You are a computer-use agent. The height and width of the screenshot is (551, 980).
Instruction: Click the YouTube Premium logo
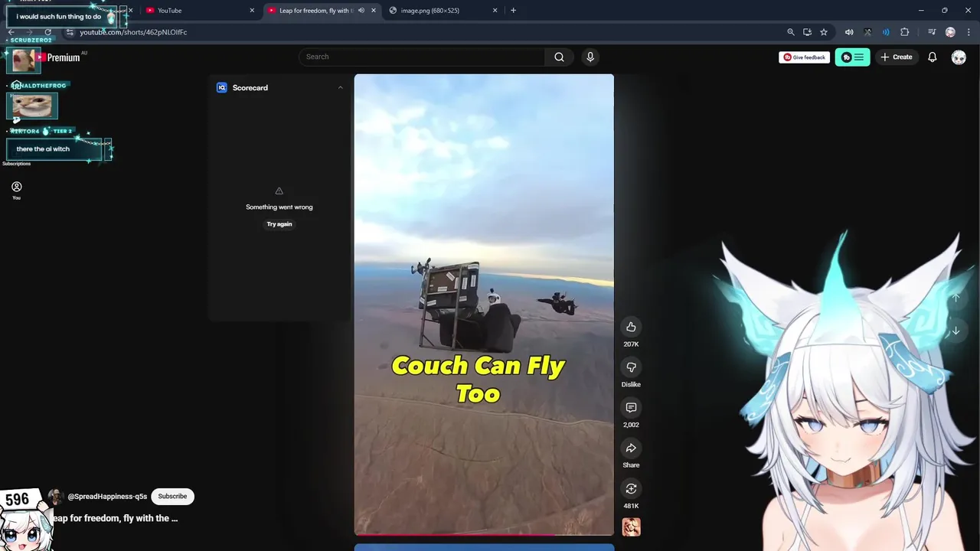tap(57, 57)
